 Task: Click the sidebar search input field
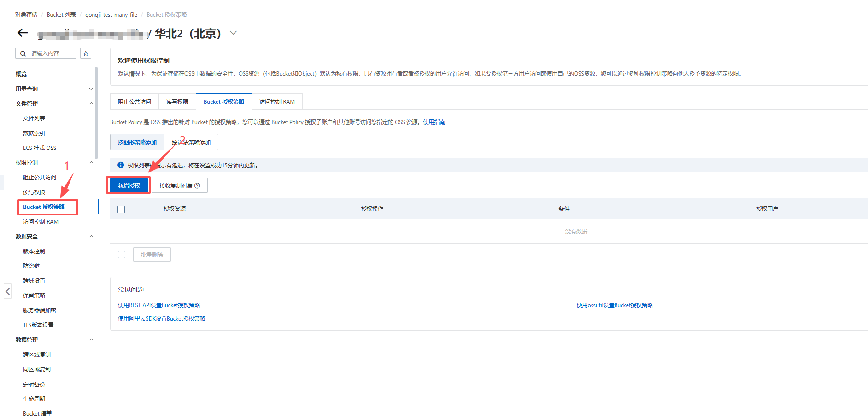coord(51,53)
